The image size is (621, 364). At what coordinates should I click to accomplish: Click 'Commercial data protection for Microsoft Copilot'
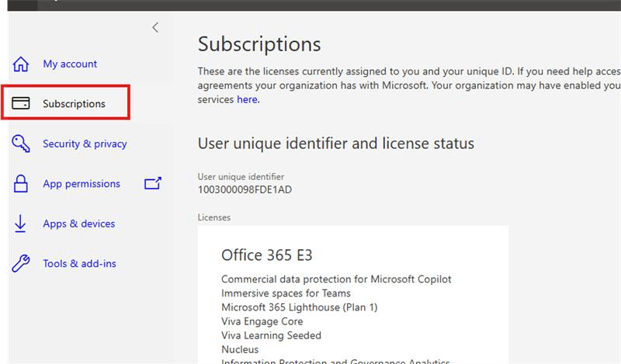[336, 279]
